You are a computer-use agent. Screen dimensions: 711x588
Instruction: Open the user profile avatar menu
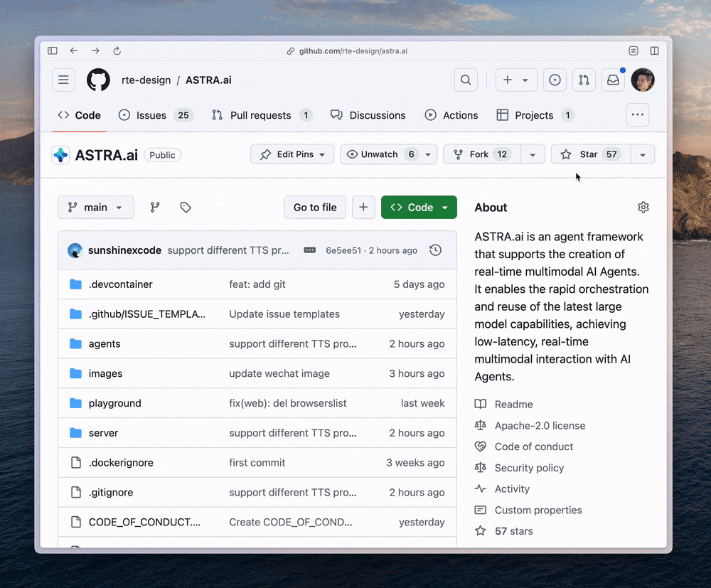(x=643, y=80)
